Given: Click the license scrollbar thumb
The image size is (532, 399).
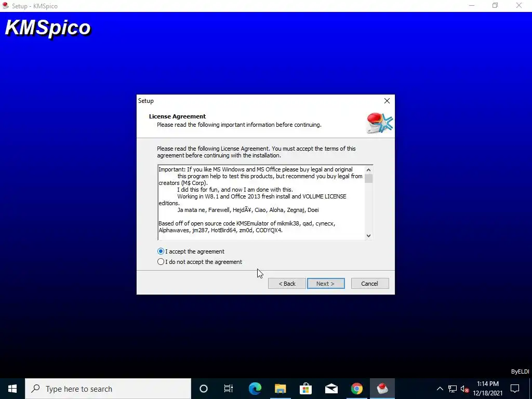Looking at the screenshot, I should 368,179.
